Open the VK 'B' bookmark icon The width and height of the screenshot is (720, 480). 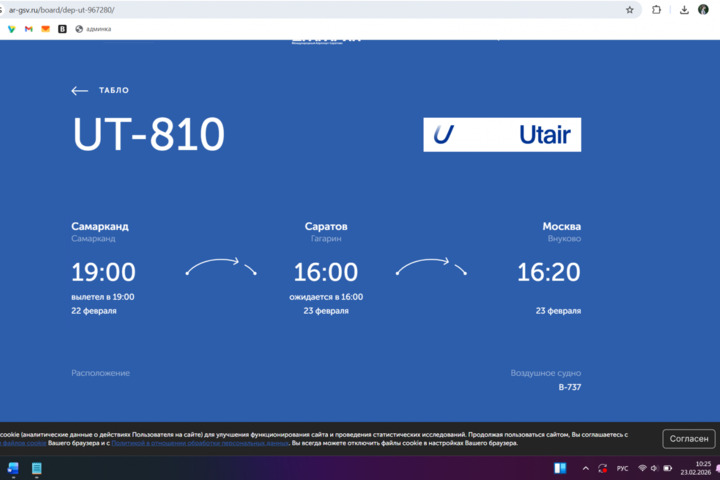click(x=62, y=29)
